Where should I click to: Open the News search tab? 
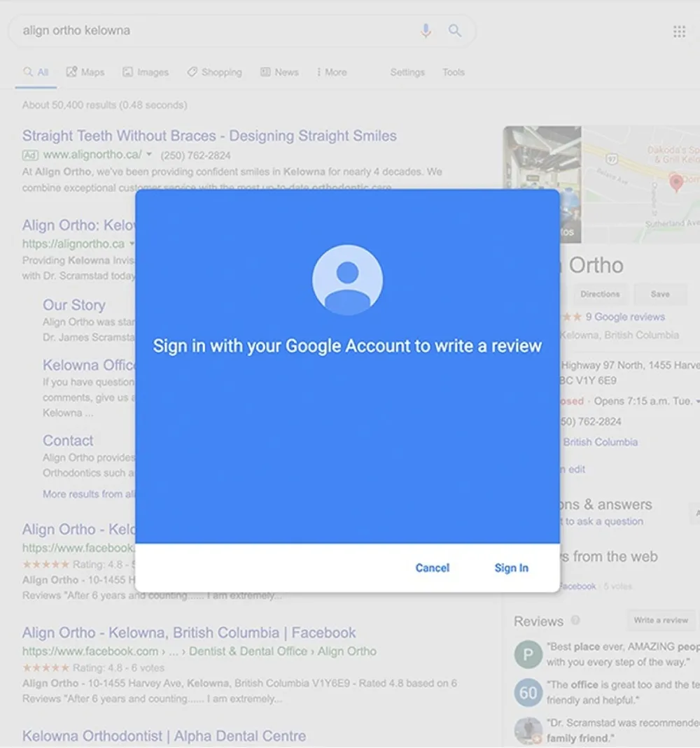279,72
